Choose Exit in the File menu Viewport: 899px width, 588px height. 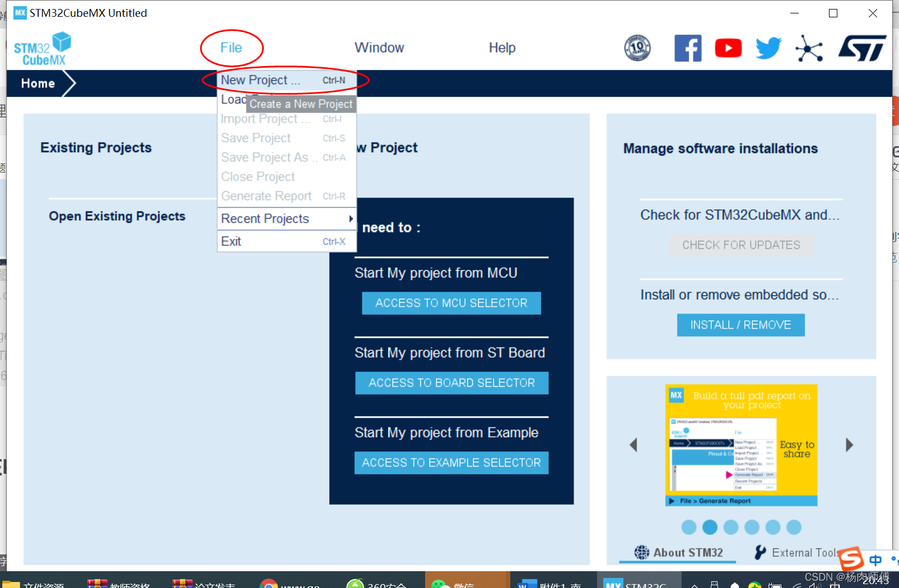[x=286, y=241]
